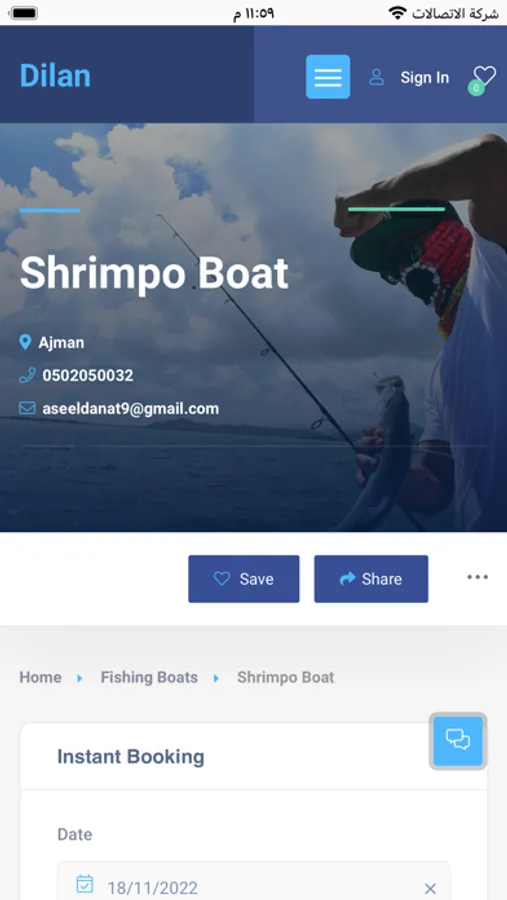The height and width of the screenshot is (900, 507).
Task: Save the Shrimpo Boat listing
Action: point(244,579)
